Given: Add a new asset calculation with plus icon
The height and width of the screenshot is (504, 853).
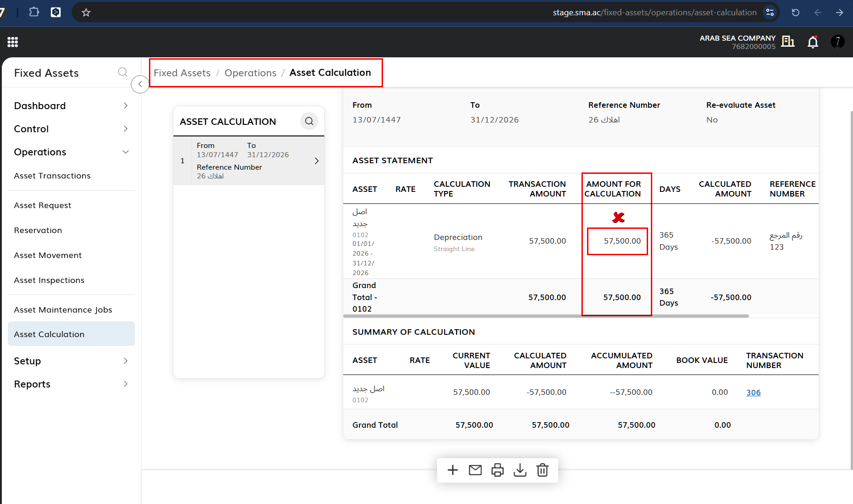Looking at the screenshot, I should (453, 470).
